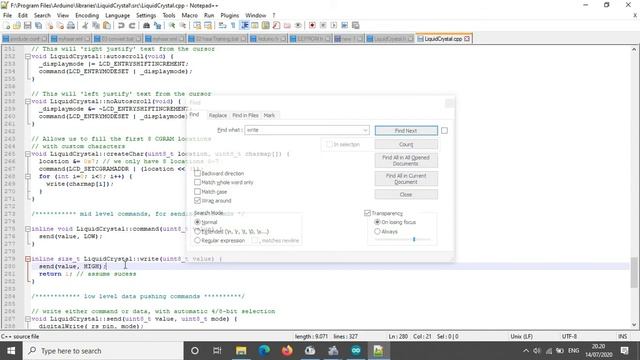The width and height of the screenshot is (640, 360).
Task: Click the Close document toolbar icon
Action: [x=49, y=26]
